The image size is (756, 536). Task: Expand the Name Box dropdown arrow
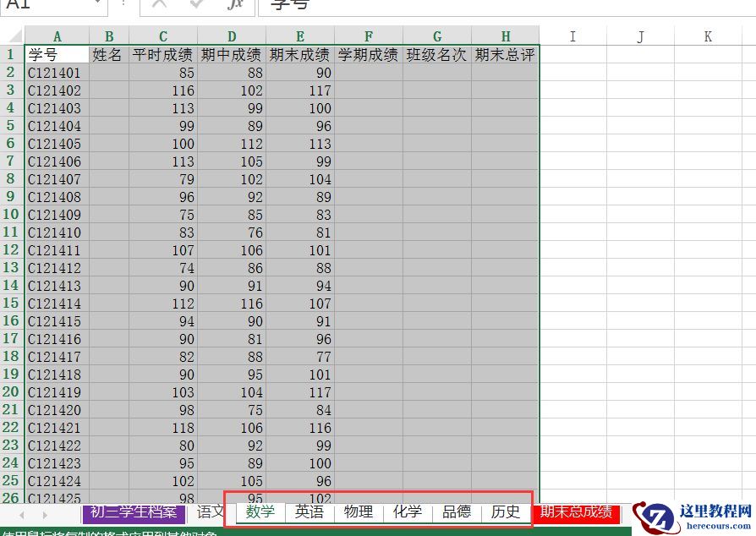pos(97,3)
